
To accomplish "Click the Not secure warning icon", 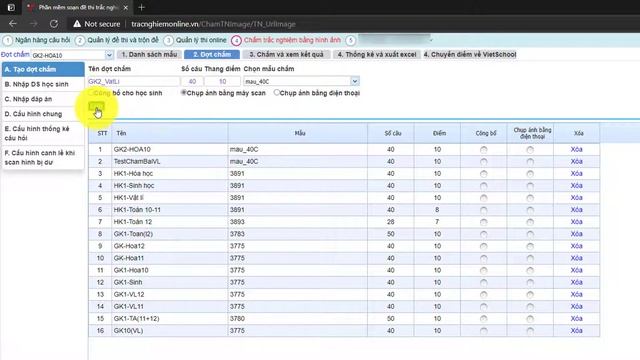I will tap(77, 24).
